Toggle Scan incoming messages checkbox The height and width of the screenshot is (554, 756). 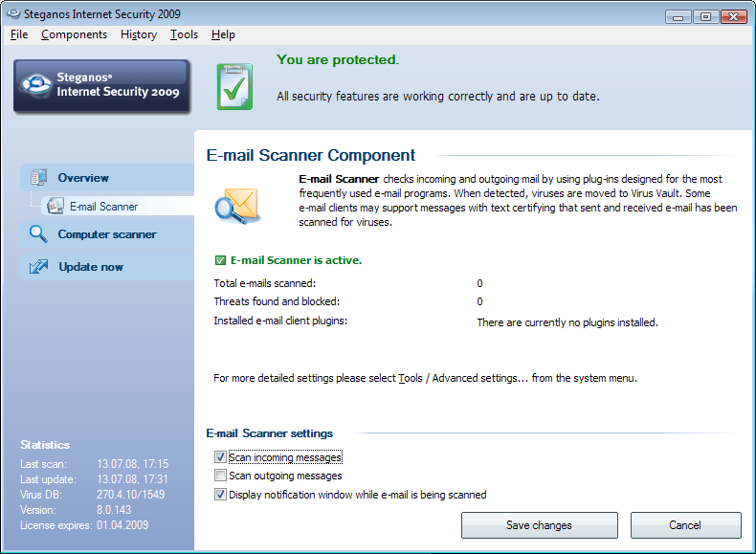click(x=220, y=456)
